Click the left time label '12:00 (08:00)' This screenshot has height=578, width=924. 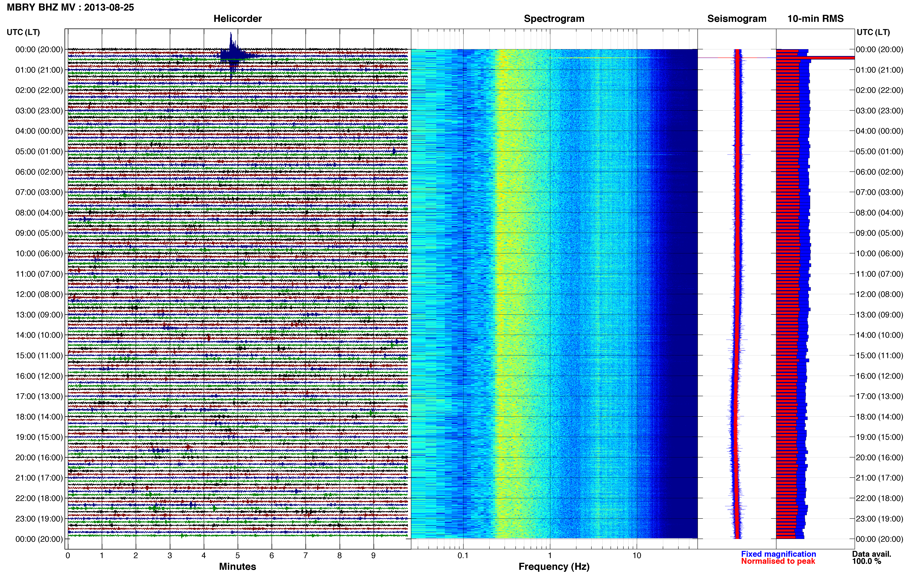39,294
